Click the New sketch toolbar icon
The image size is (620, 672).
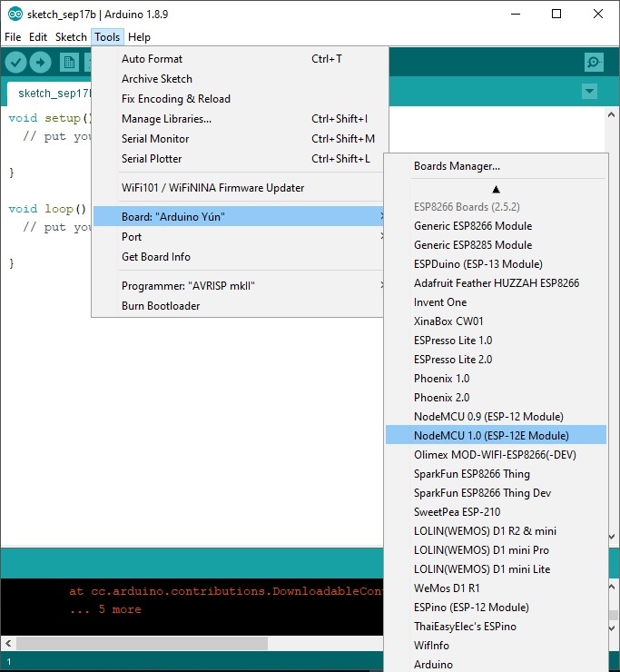[x=69, y=63]
